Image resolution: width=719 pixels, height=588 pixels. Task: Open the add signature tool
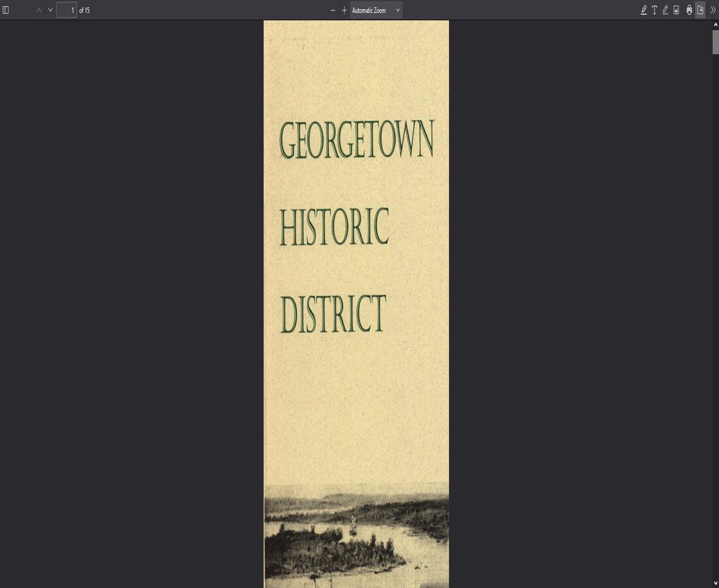click(x=688, y=10)
